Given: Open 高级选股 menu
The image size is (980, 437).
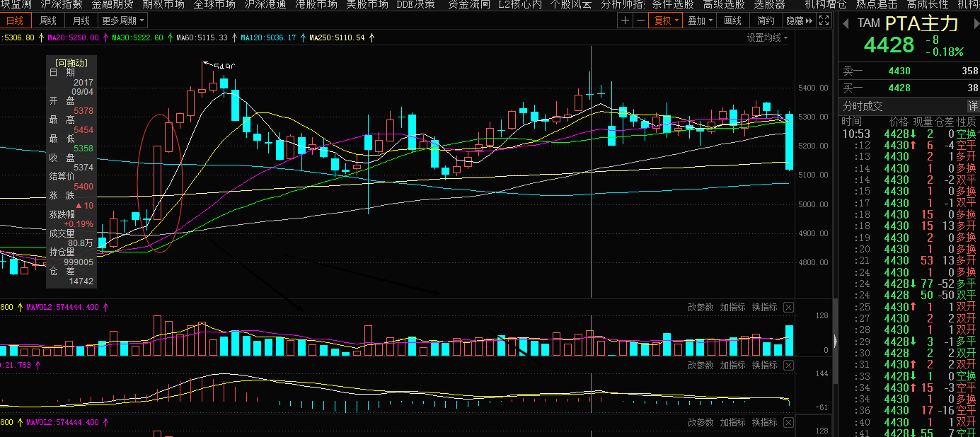Looking at the screenshot, I should [x=724, y=5].
